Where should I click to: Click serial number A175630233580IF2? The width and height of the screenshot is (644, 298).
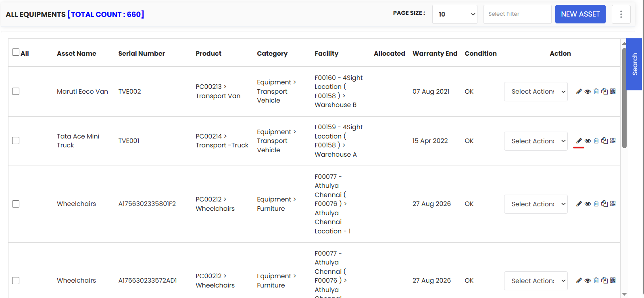tap(147, 204)
